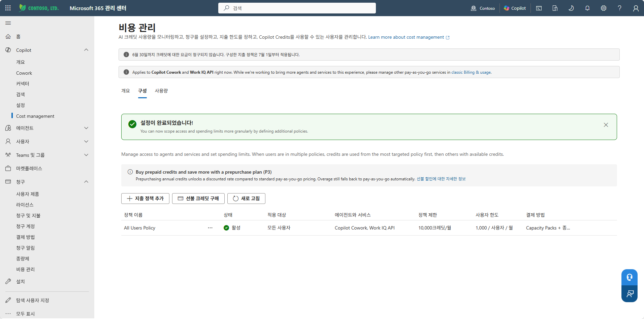
Task: Click the 1,000 / 사용자 / 월 cell
Action: (494, 228)
